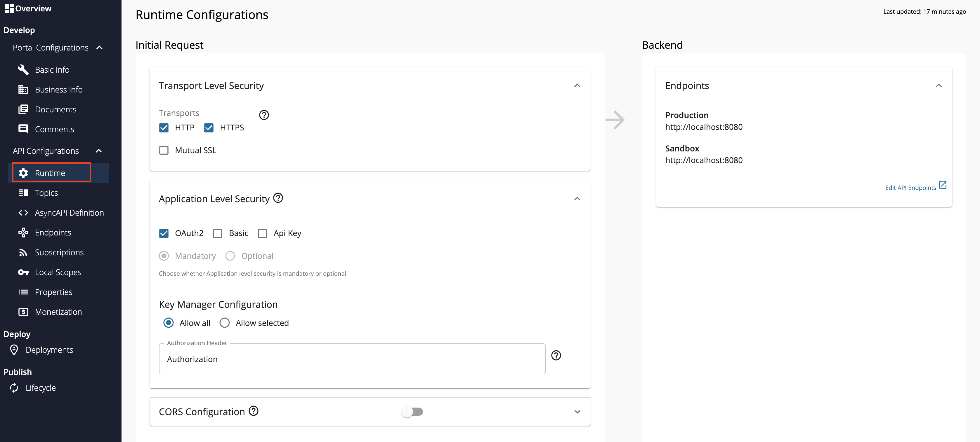Image resolution: width=980 pixels, height=442 pixels.
Task: Click the Lifecycle refresh icon
Action: pos(14,388)
